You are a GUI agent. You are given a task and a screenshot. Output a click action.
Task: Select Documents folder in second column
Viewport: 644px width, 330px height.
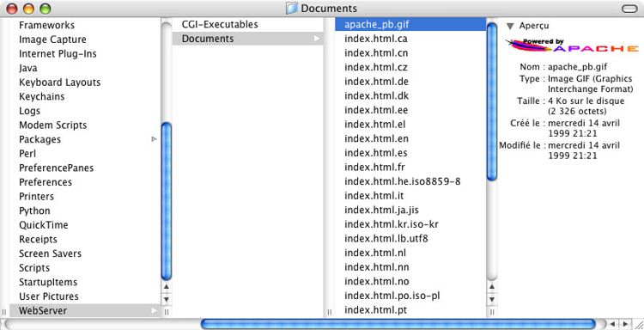pos(247,39)
